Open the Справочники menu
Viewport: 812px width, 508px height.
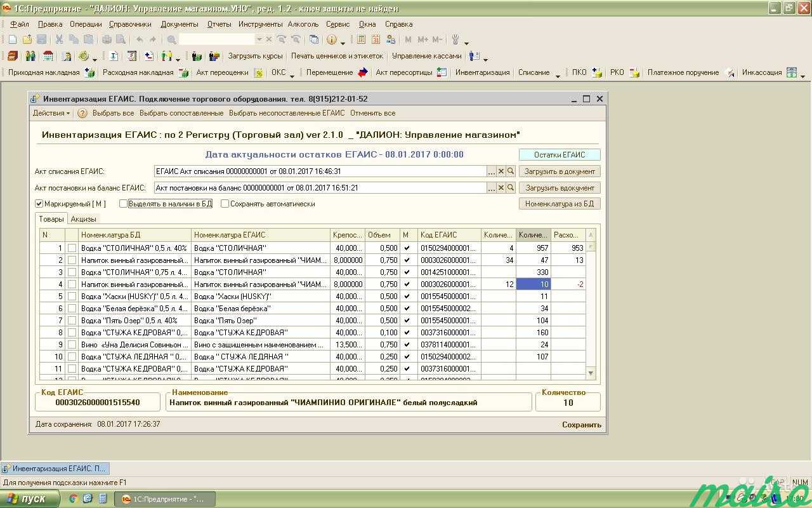(x=130, y=24)
